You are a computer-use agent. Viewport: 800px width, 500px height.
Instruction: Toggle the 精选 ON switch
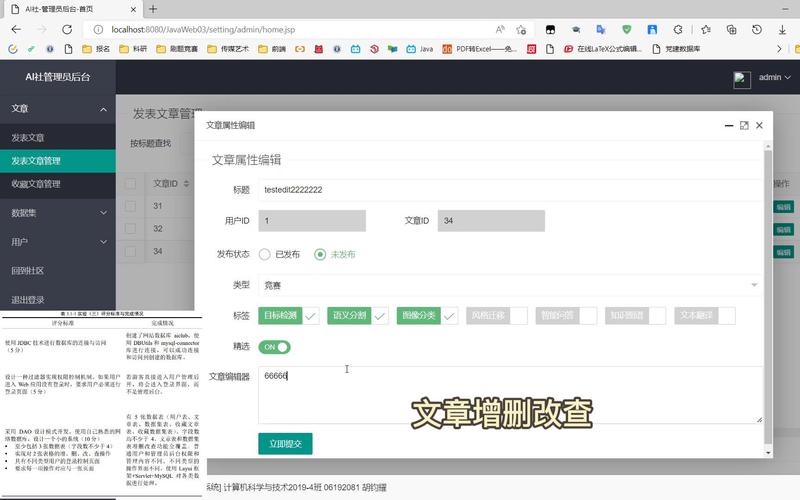[x=274, y=347]
